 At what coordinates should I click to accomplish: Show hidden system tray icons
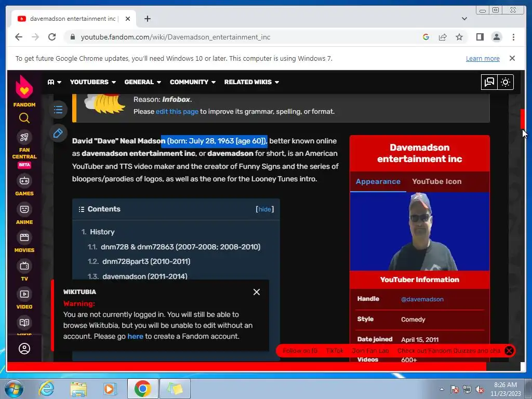coord(442,390)
